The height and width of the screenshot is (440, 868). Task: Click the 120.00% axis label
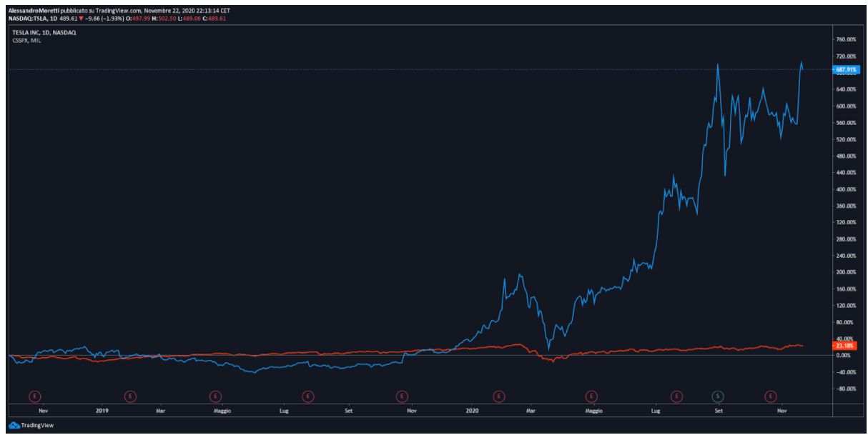[847, 305]
